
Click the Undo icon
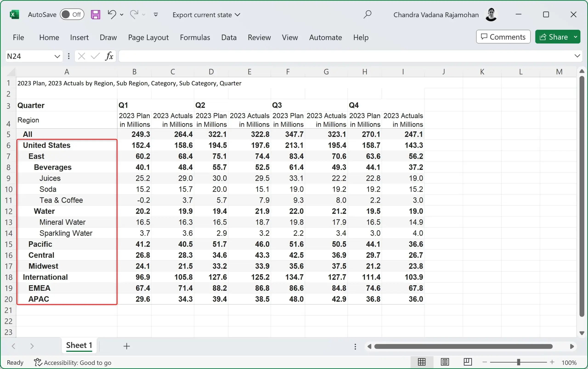click(112, 14)
